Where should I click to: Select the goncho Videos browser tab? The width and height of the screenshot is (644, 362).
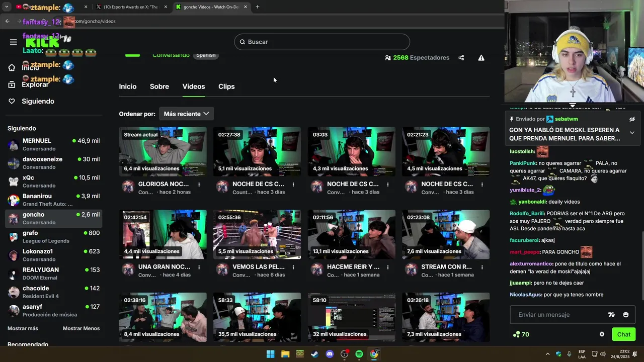pyautogui.click(x=211, y=7)
